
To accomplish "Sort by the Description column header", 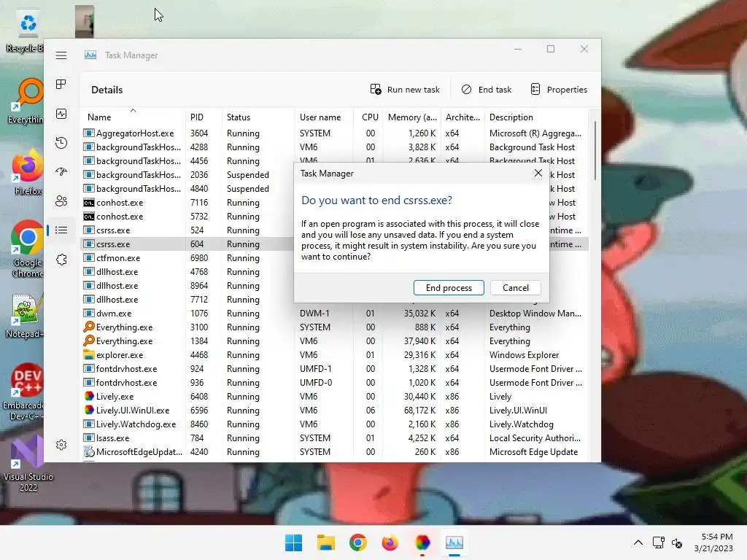I will (536, 117).
